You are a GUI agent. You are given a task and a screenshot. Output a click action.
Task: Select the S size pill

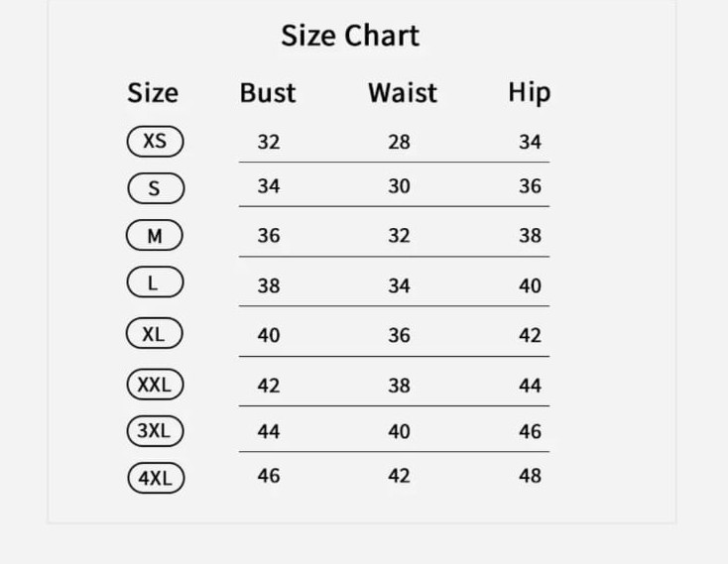coord(155,188)
